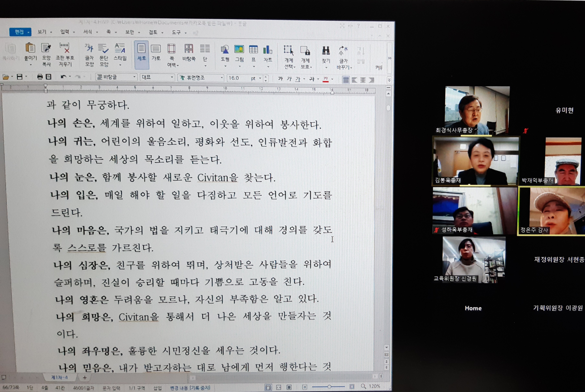This screenshot has height=392, width=585.
Task: Click the open folder icon in toolbar
Action: [5, 77]
